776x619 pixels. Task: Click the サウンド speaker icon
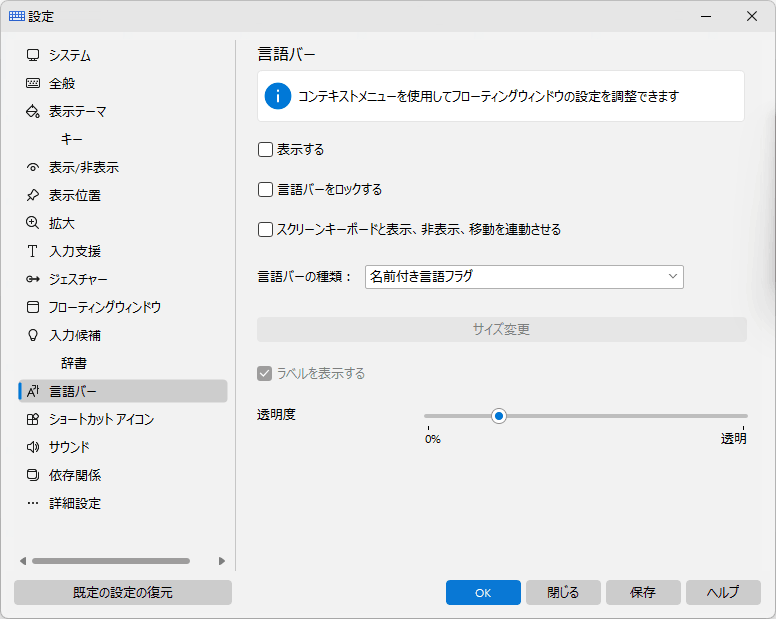tap(33, 447)
